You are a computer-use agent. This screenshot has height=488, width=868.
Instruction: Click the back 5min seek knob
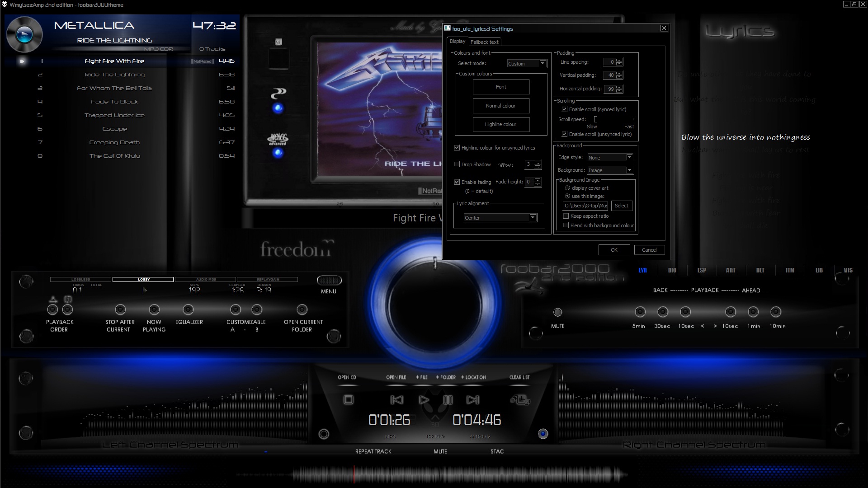(x=640, y=312)
